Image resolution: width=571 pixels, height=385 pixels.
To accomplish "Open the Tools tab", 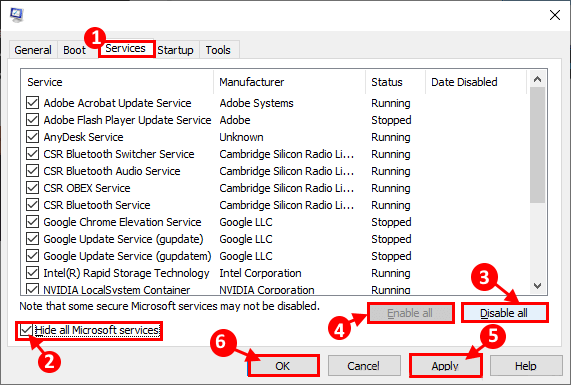I will pyautogui.click(x=218, y=50).
